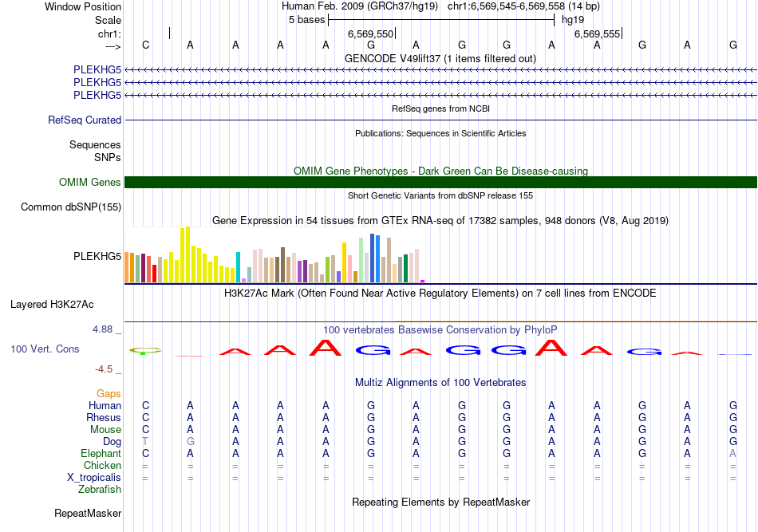
Task: Open the RefSeq genes from NCBI title
Action: point(440,108)
